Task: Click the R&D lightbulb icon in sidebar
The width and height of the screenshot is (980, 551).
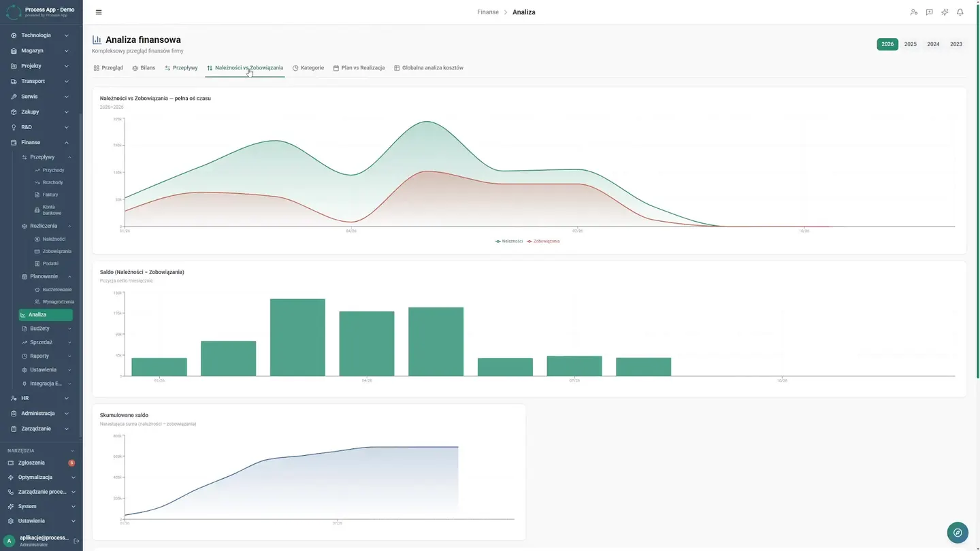Action: click(14, 127)
